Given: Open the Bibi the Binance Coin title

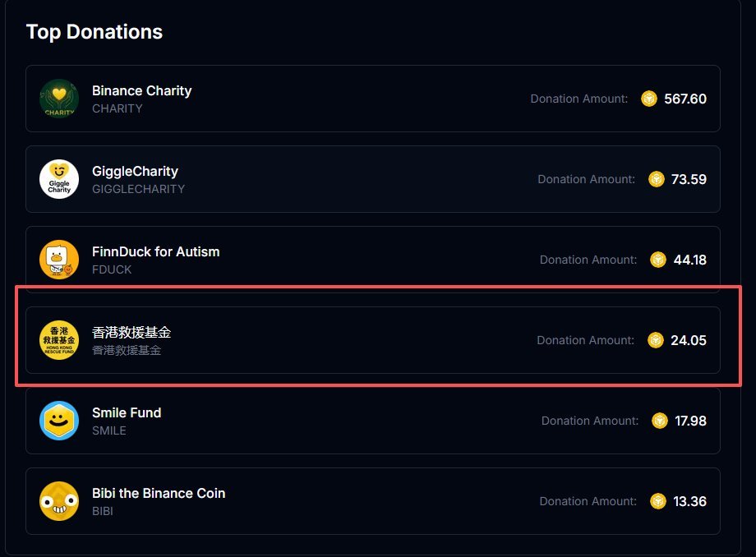Looking at the screenshot, I should tap(159, 493).
